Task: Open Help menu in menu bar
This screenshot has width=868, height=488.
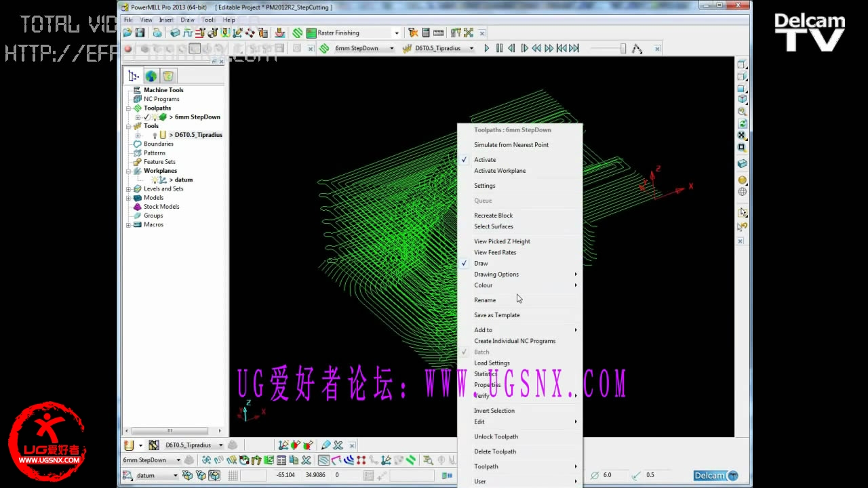Action: (x=229, y=20)
